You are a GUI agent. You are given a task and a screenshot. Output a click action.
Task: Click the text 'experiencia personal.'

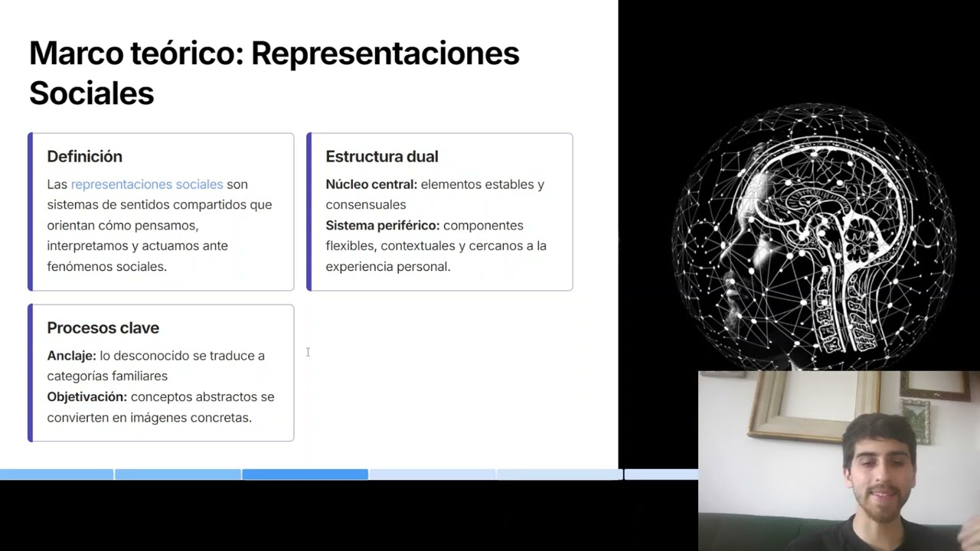[x=387, y=267]
